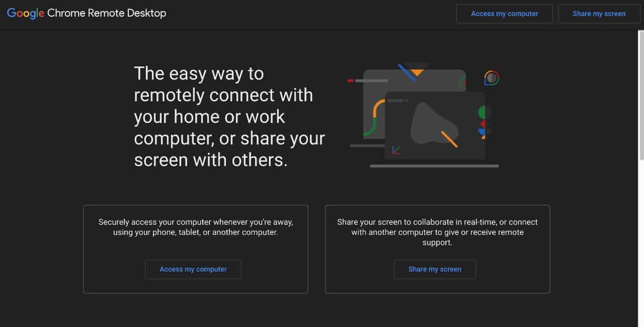Click the vertical scrollbar thumb on right edge

(641, 96)
